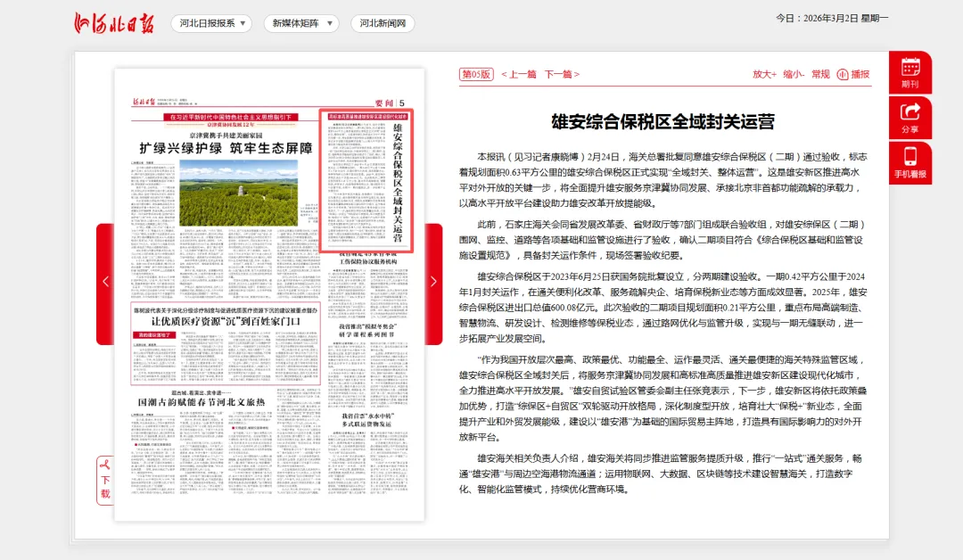This screenshot has width=963, height=560.
Task: Click the 第05版 page badge
Action: [476, 74]
